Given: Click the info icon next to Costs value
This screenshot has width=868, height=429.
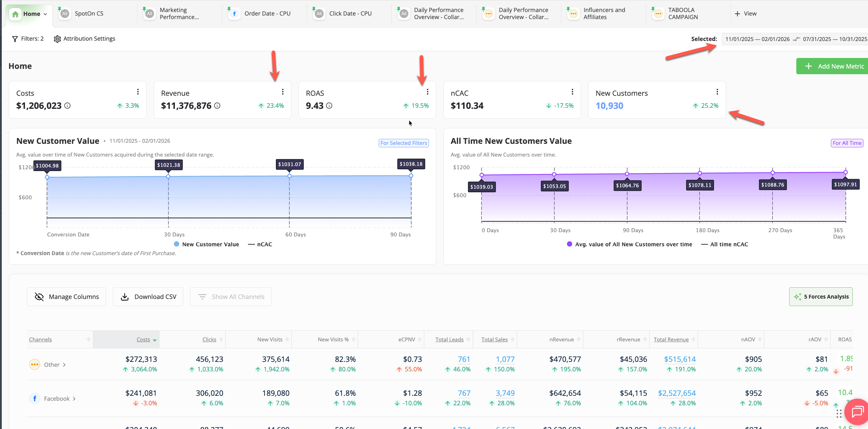Looking at the screenshot, I should pyautogui.click(x=67, y=106).
